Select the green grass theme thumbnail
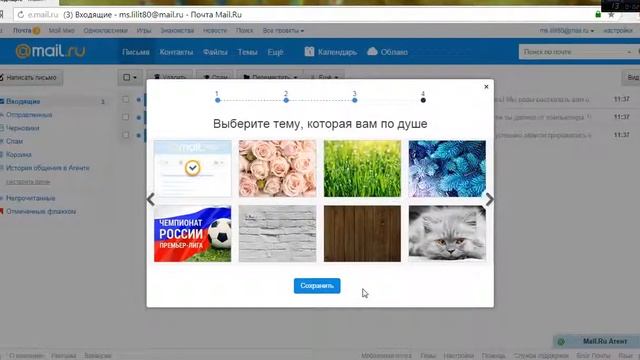The height and width of the screenshot is (360, 640). pos(362,169)
